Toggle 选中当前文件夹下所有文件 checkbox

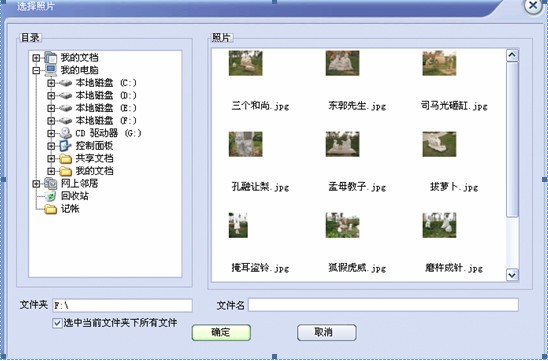[57, 323]
